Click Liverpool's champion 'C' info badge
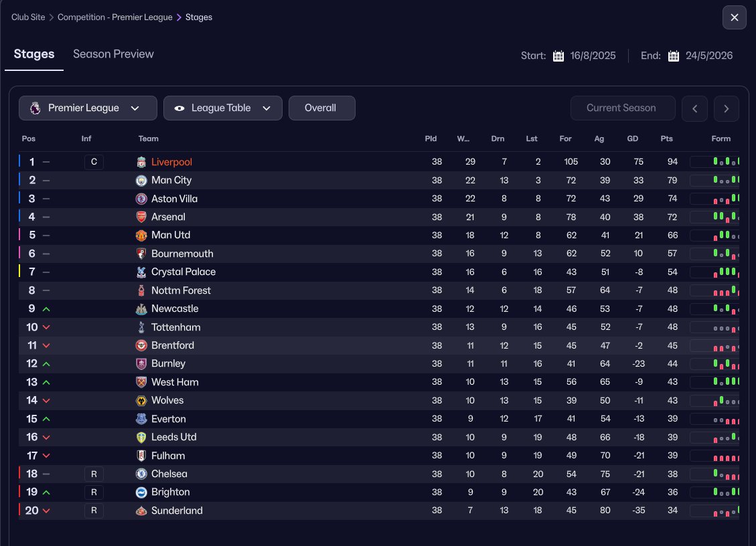 (94, 162)
